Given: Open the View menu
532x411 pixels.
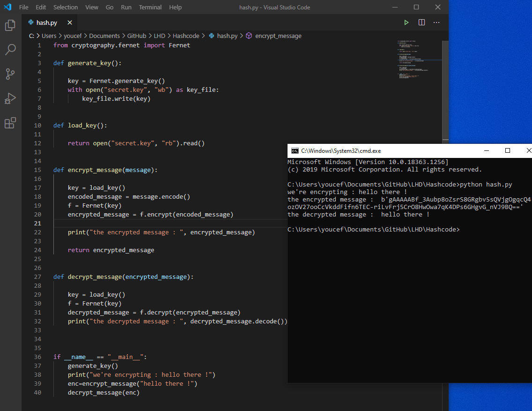Looking at the screenshot, I should click(x=92, y=7).
